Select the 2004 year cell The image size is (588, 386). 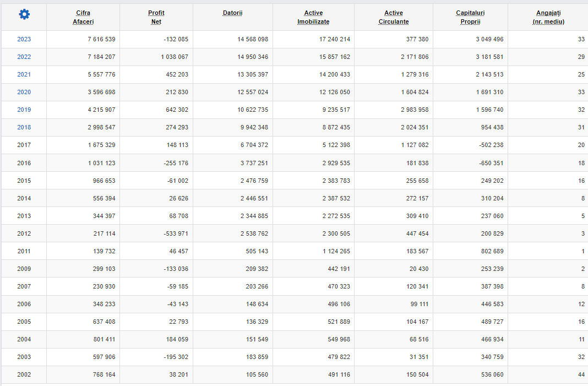(x=24, y=340)
